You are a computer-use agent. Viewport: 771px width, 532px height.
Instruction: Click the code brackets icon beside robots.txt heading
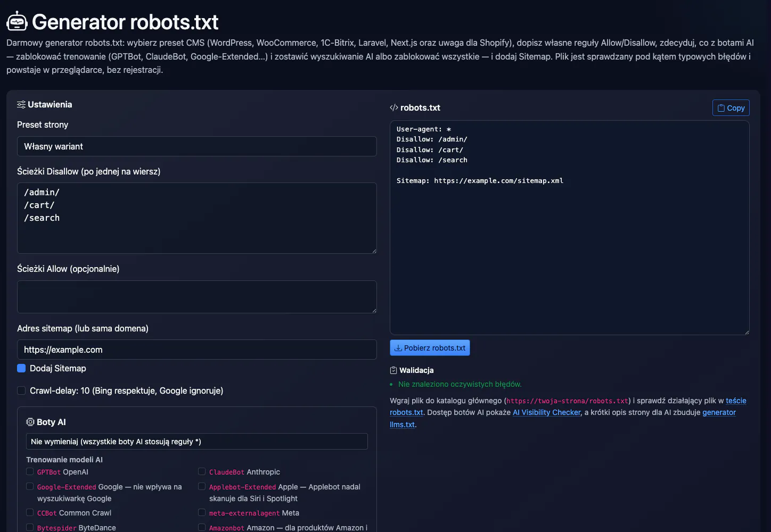click(394, 107)
